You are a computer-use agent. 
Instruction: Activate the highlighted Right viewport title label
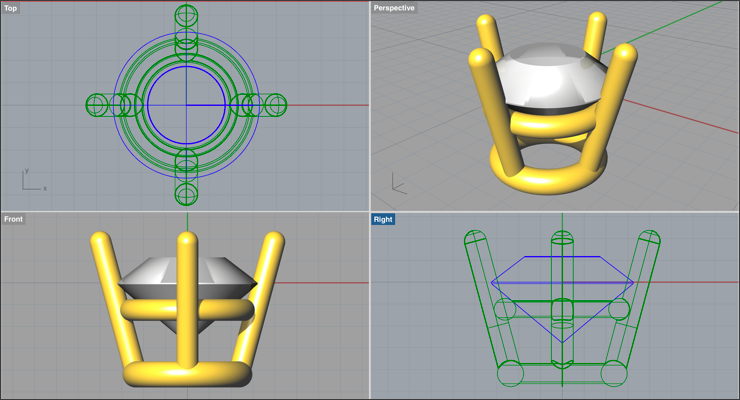click(383, 219)
